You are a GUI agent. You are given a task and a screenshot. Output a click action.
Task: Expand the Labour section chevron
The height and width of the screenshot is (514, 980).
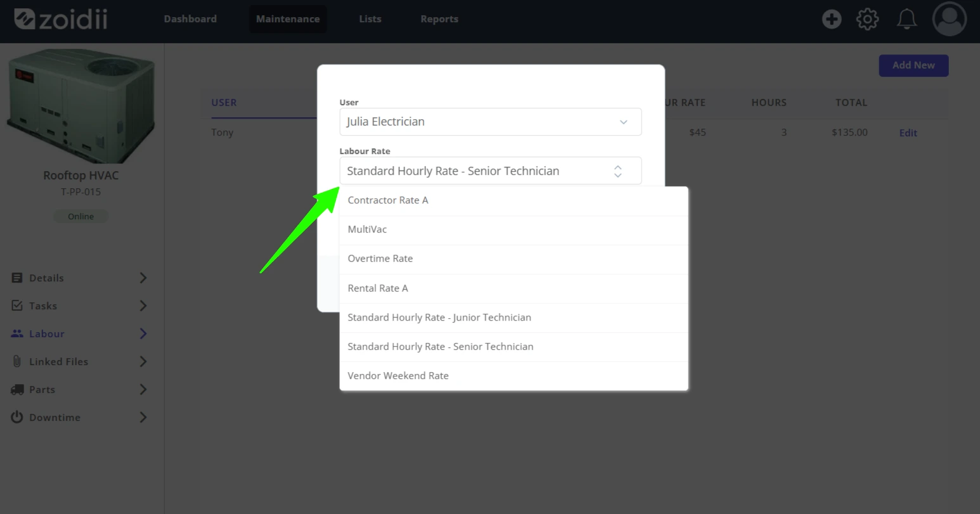tap(143, 333)
